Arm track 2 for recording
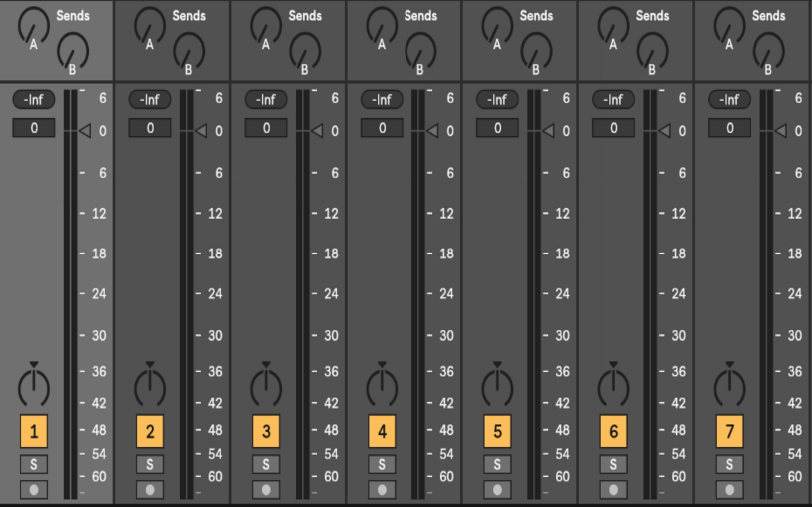812x507 pixels. coord(150,490)
